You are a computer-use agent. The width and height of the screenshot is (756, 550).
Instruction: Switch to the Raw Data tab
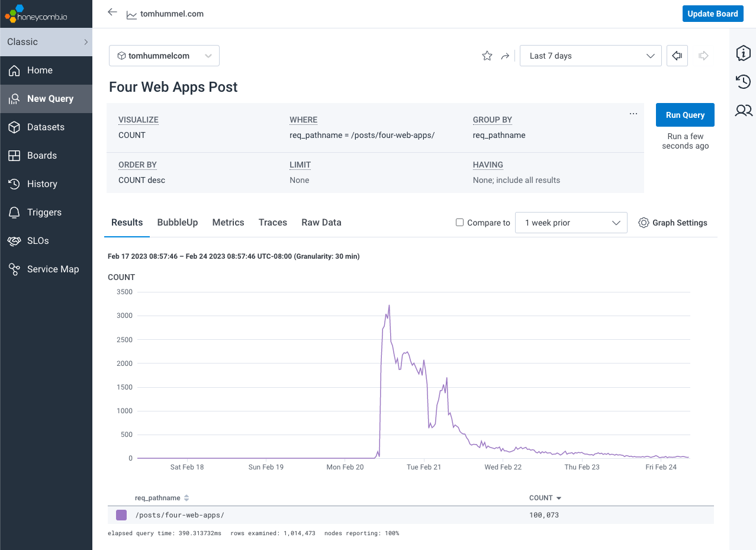[x=321, y=223]
